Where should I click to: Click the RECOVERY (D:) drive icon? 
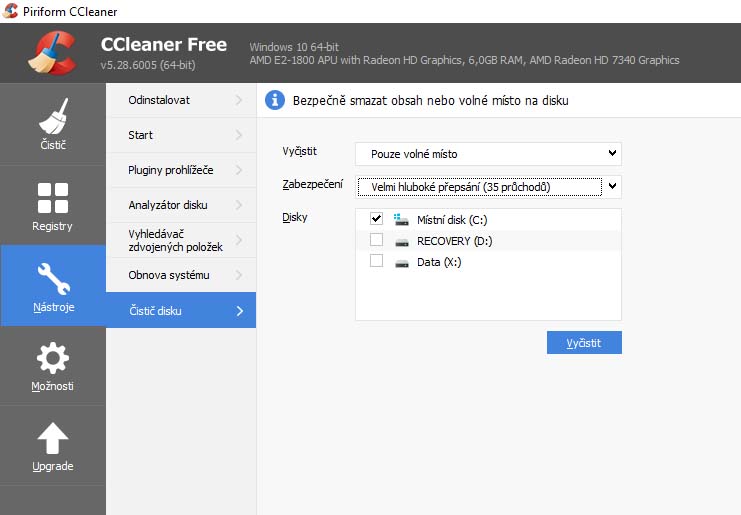(x=402, y=242)
